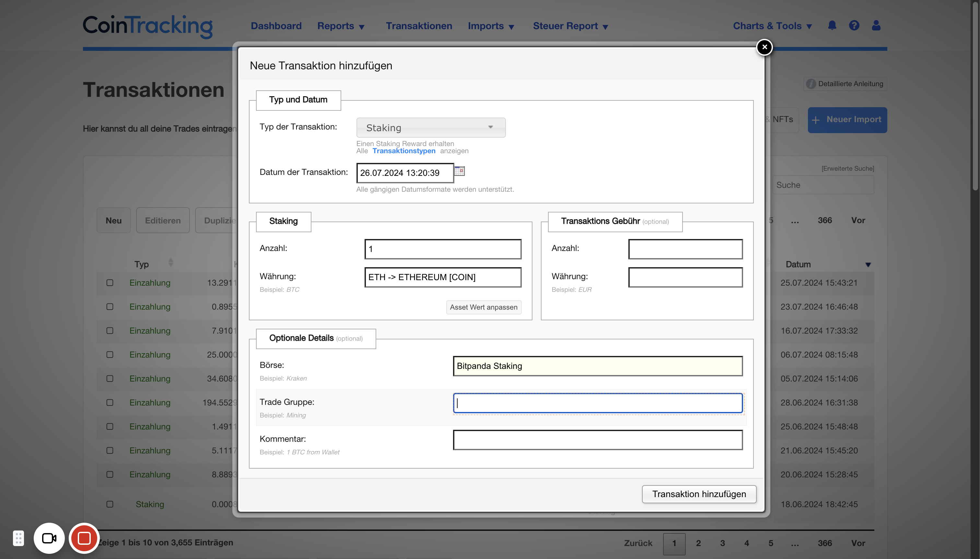Expand the Reports menu
980x559 pixels.
tap(341, 26)
